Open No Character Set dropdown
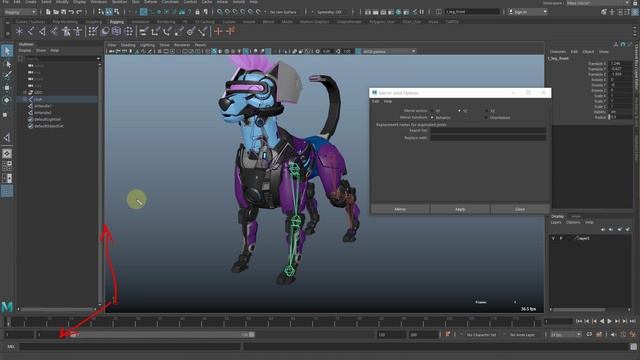 click(482, 335)
